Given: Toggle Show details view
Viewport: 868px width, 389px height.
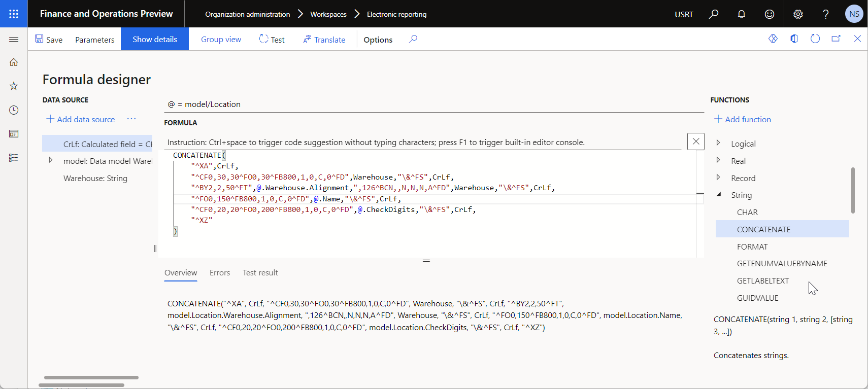Looking at the screenshot, I should pos(155,39).
